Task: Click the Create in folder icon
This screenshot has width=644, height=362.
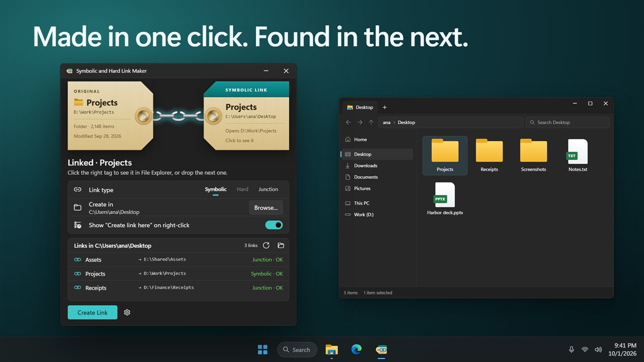Action: click(77, 208)
